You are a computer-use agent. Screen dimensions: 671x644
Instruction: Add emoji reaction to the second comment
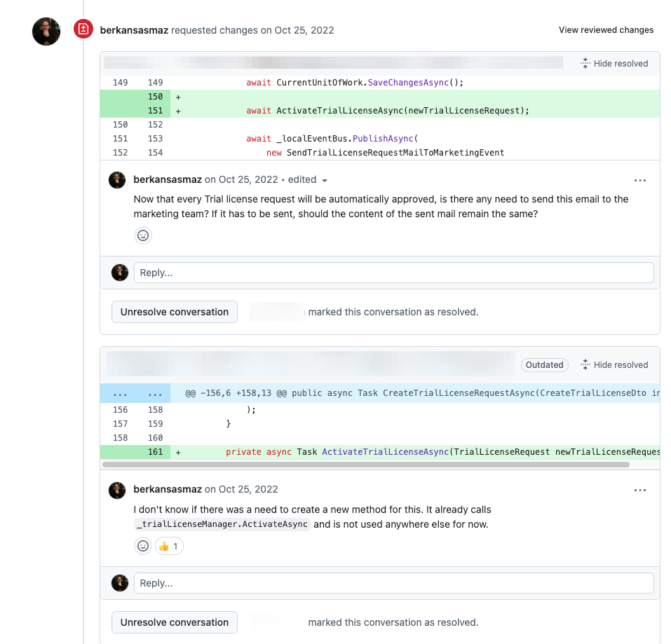tap(143, 546)
